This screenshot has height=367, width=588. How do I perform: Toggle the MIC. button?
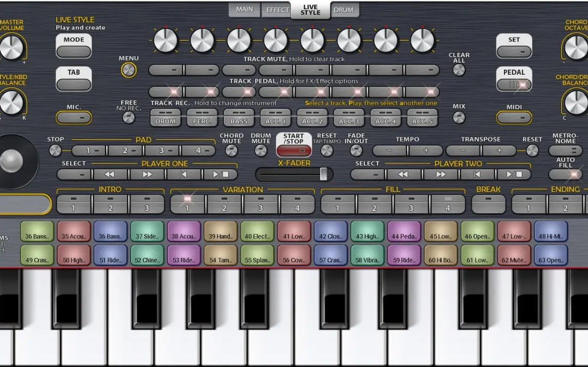73,118
